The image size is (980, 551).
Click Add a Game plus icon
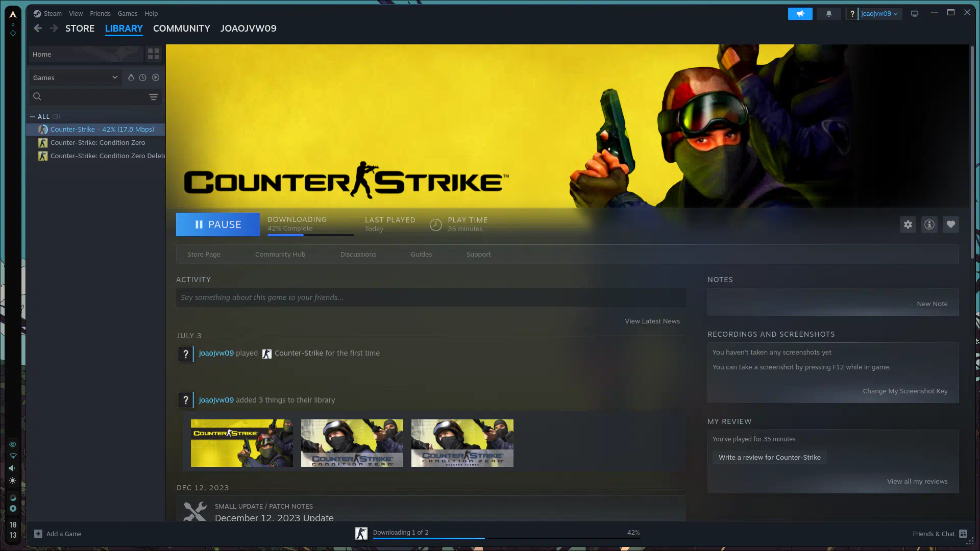(38, 534)
